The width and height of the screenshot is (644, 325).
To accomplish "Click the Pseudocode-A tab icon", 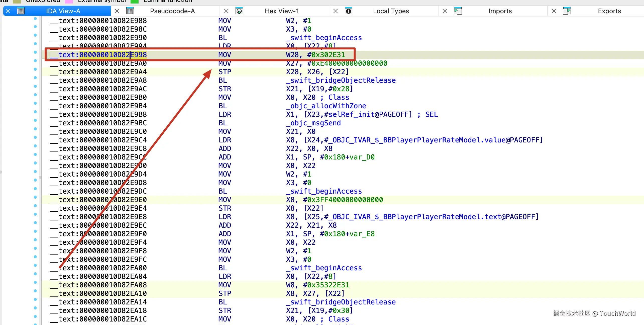I will coord(130,11).
